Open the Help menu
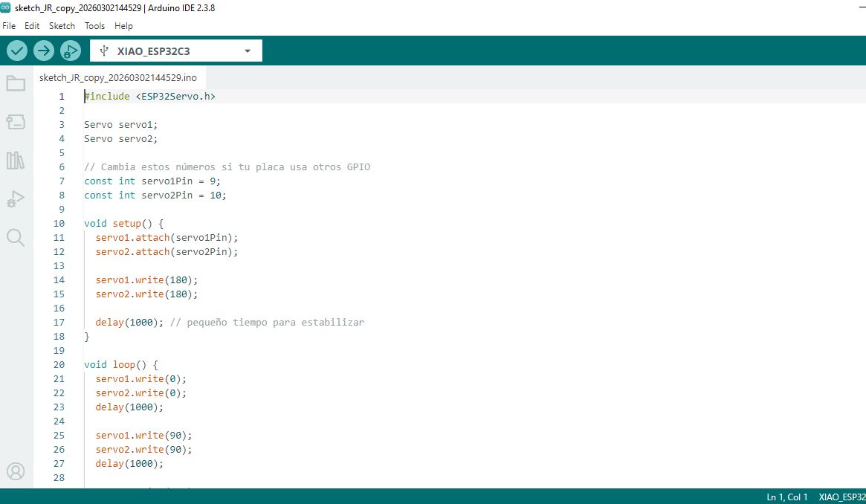The image size is (866, 504). point(123,25)
